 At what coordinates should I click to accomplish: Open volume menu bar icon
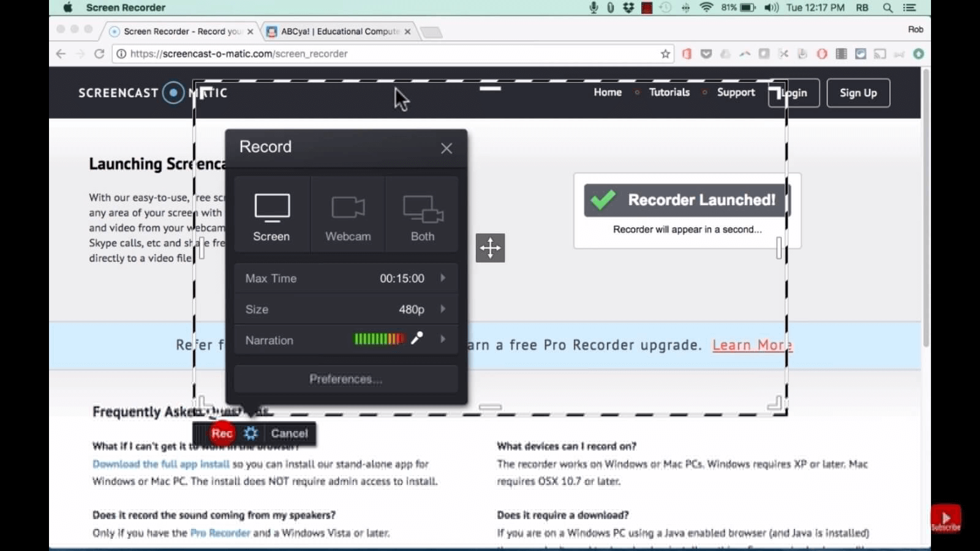pos(771,7)
